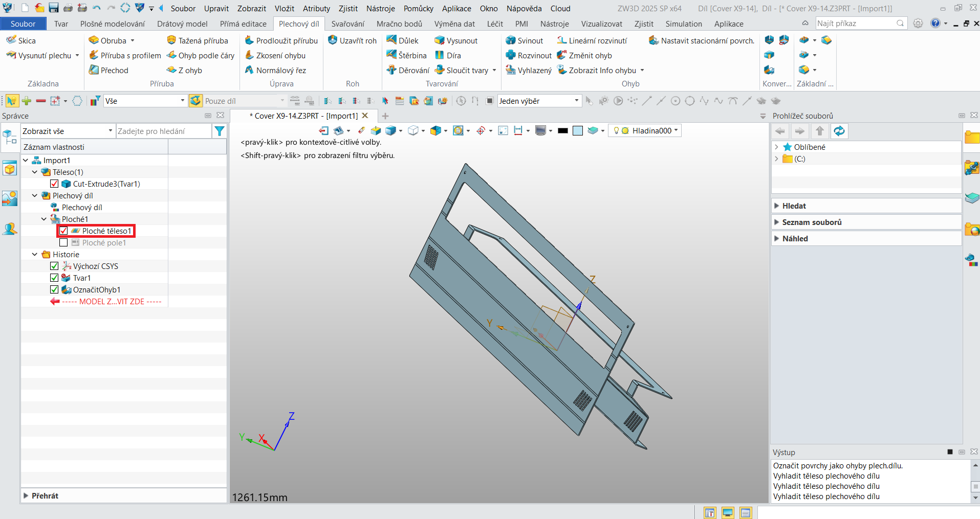This screenshot has width=980, height=519.
Task: Select the Důlek dimple tool
Action: click(402, 40)
